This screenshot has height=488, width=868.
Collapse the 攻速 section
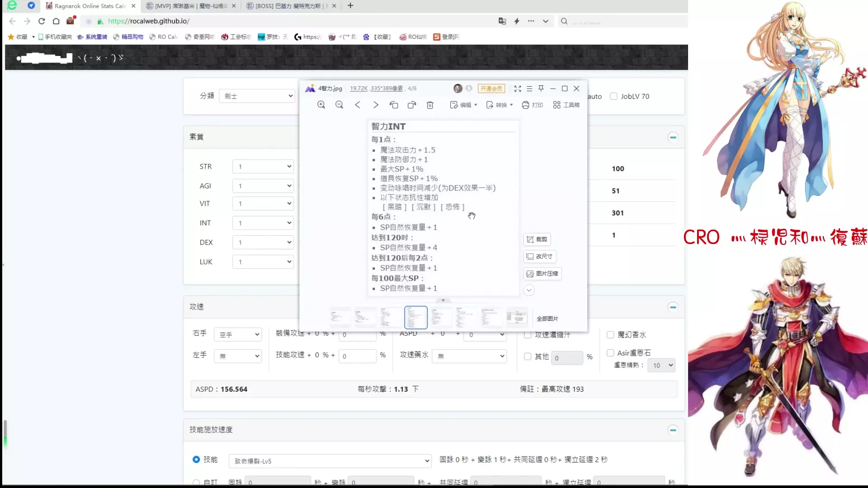pos(673,307)
